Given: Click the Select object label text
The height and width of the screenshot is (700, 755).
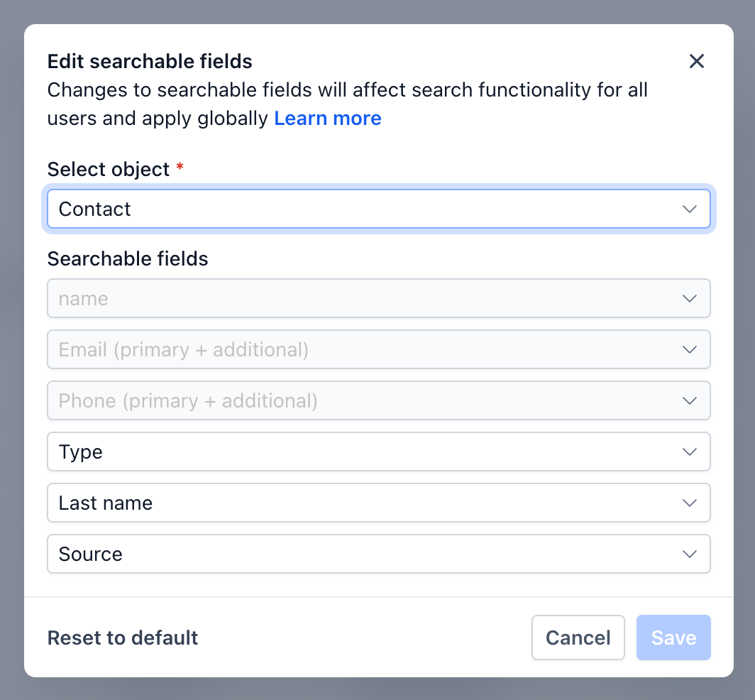Looking at the screenshot, I should click(109, 169).
